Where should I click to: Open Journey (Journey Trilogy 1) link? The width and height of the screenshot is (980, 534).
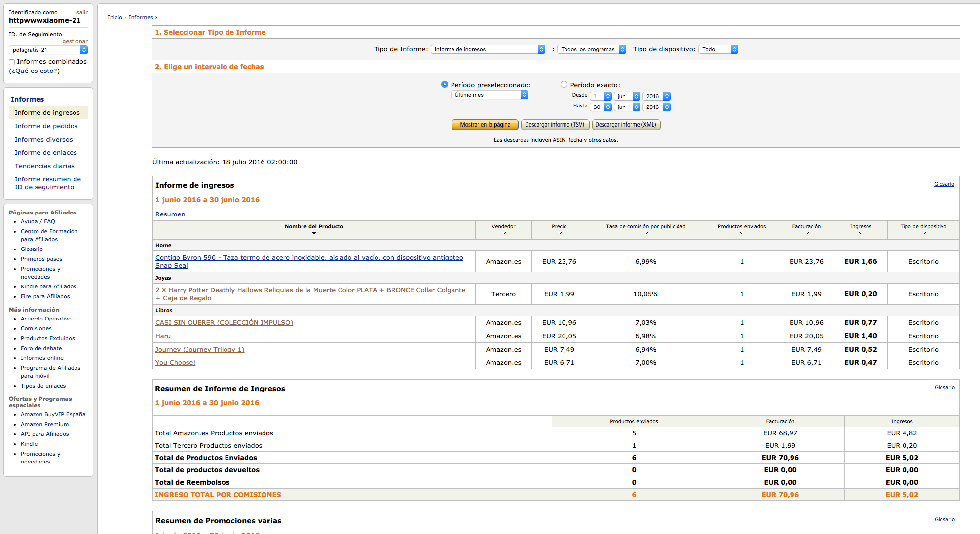pos(200,349)
